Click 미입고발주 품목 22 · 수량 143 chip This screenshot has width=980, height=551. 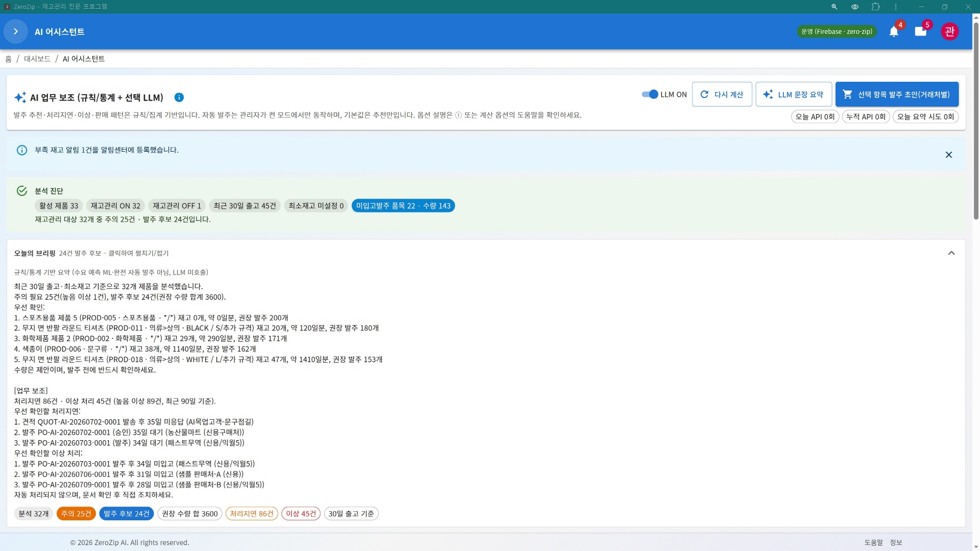(403, 206)
